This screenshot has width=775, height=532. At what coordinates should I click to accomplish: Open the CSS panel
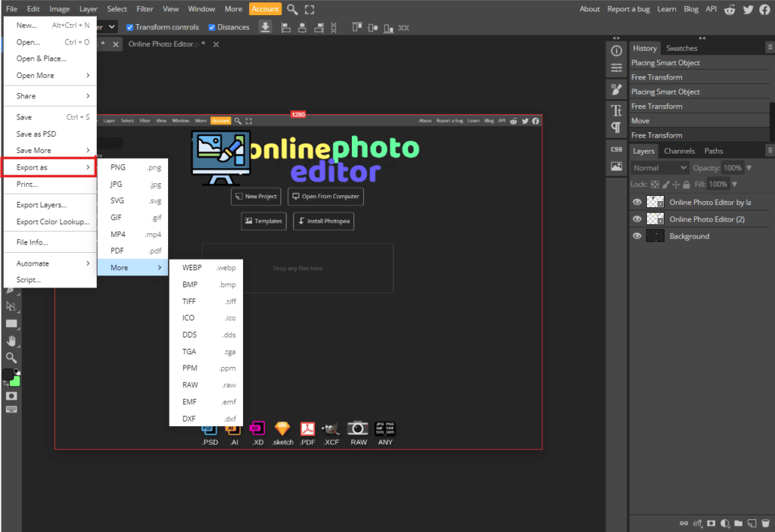pyautogui.click(x=616, y=149)
